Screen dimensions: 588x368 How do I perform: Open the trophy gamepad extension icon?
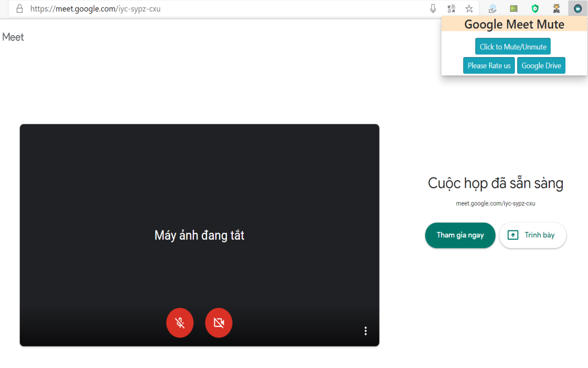[x=556, y=8]
